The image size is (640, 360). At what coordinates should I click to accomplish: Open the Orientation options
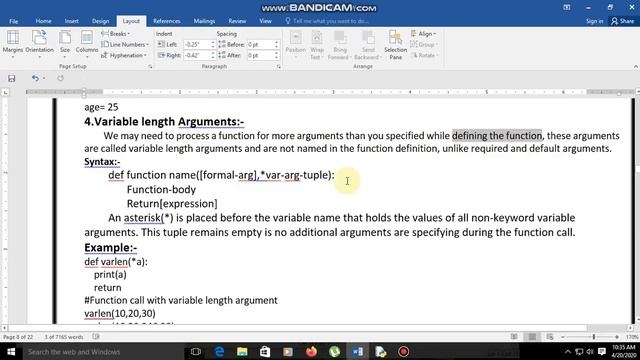tap(39, 43)
